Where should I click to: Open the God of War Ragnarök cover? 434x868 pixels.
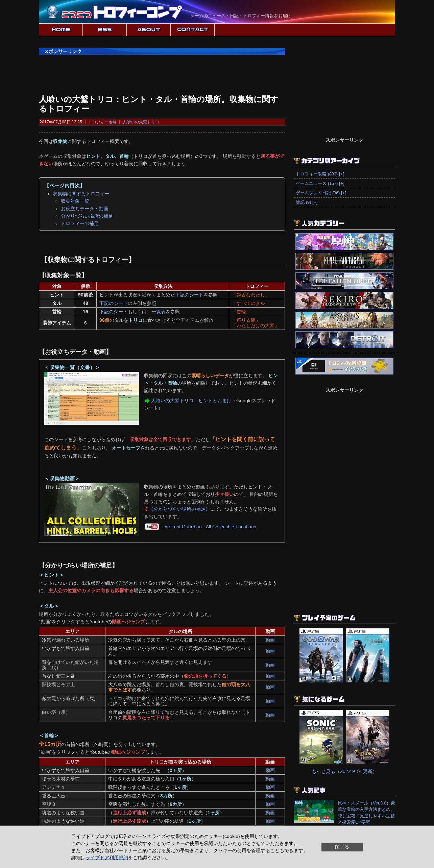click(321, 655)
